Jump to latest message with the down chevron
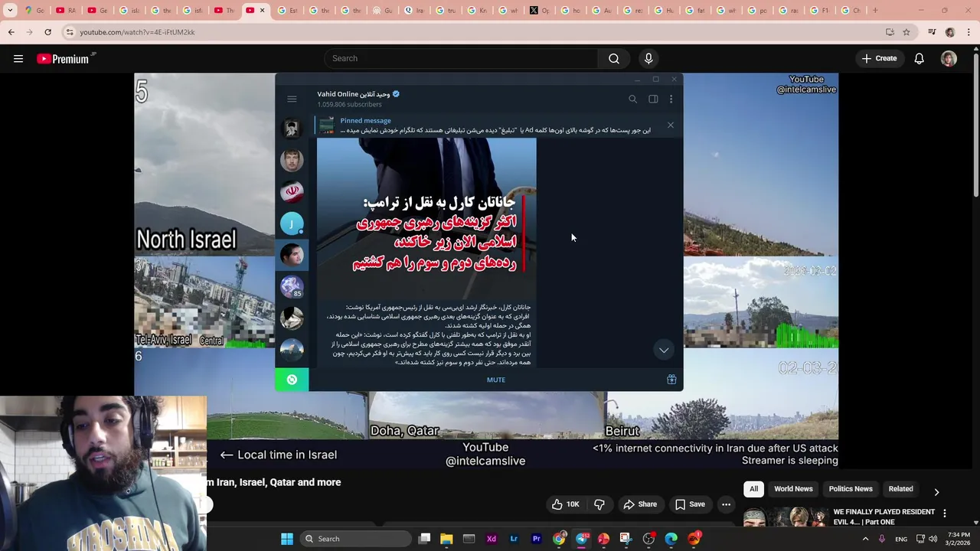Image resolution: width=980 pixels, height=551 pixels. (664, 350)
